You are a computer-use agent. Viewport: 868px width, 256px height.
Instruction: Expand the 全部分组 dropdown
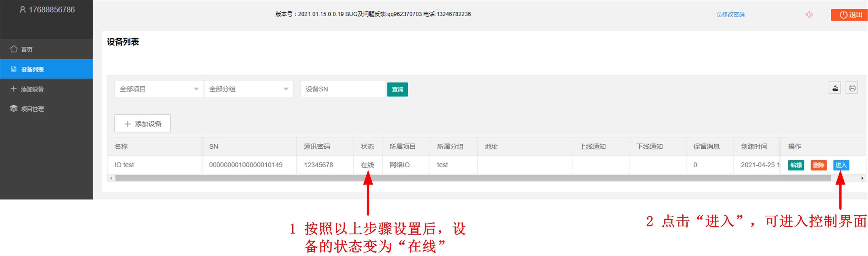(x=248, y=89)
